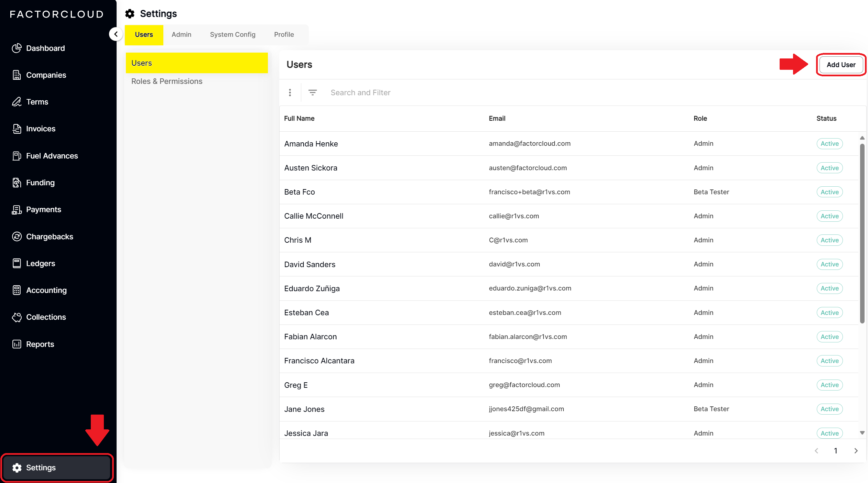This screenshot has width=868, height=483.
Task: Open the Companies section
Action: pyautogui.click(x=46, y=75)
